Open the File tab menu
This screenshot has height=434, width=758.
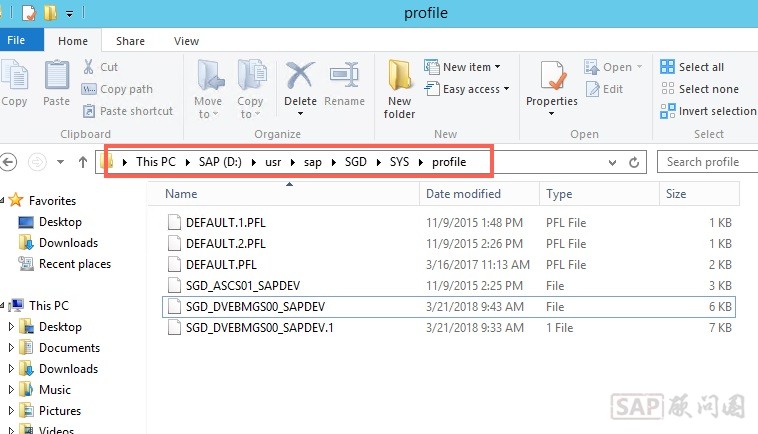(21, 40)
